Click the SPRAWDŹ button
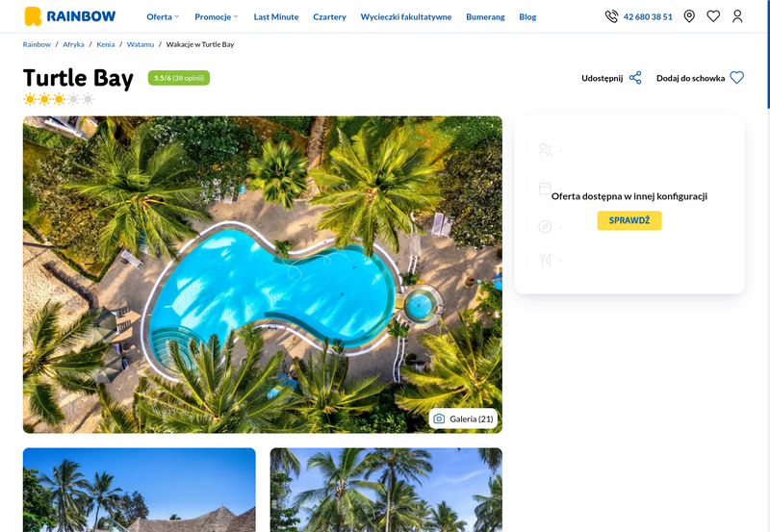 pos(629,220)
